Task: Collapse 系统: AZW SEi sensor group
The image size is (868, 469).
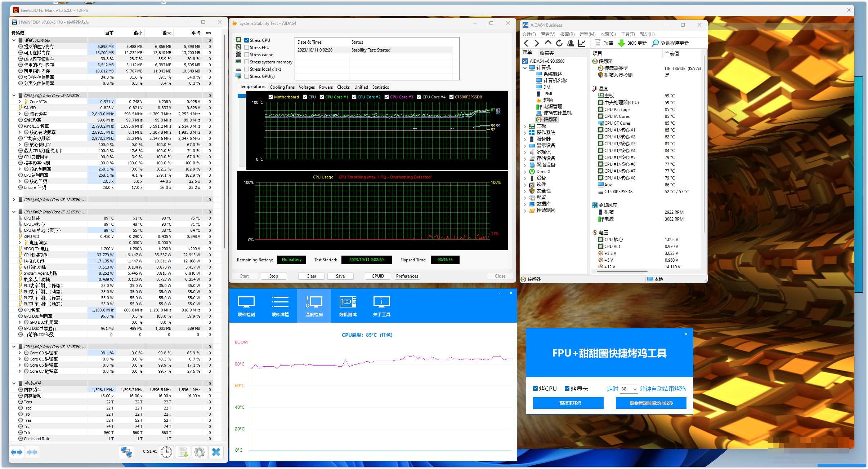Action: [14, 40]
